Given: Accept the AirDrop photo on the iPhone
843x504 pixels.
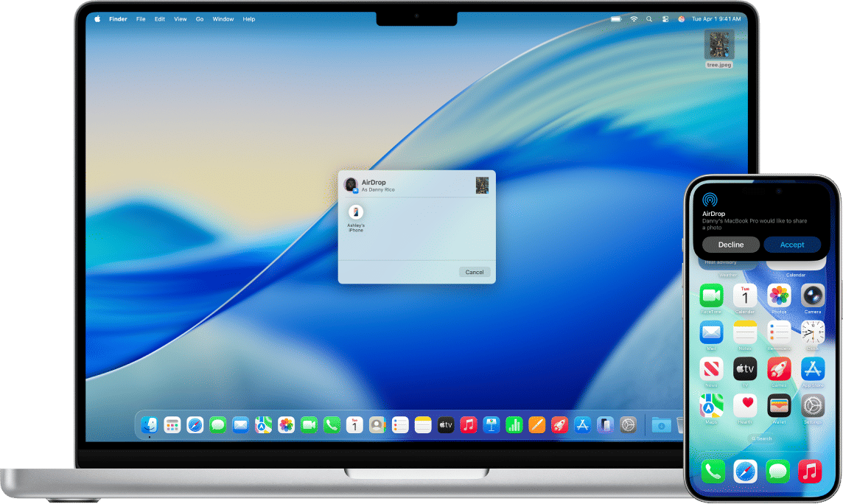Looking at the screenshot, I should 792,244.
